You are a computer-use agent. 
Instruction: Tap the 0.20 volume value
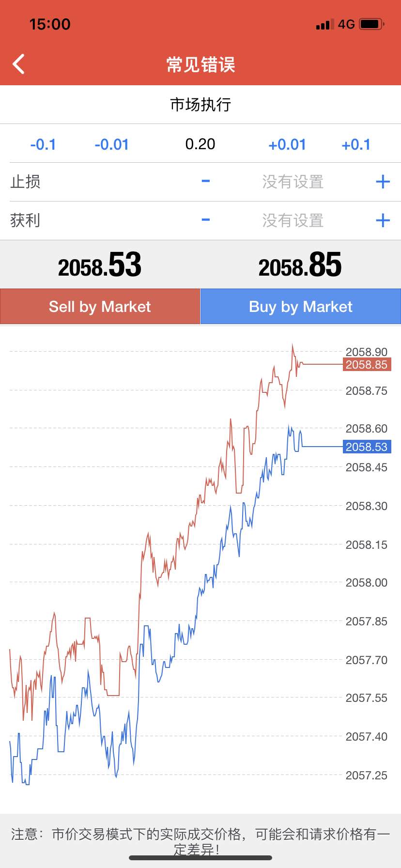point(200,144)
